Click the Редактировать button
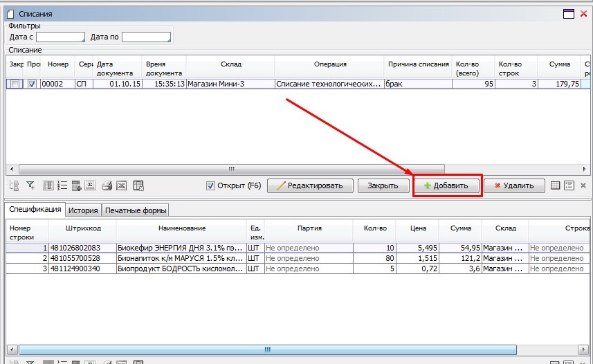The height and width of the screenshot is (364, 593). click(x=310, y=185)
